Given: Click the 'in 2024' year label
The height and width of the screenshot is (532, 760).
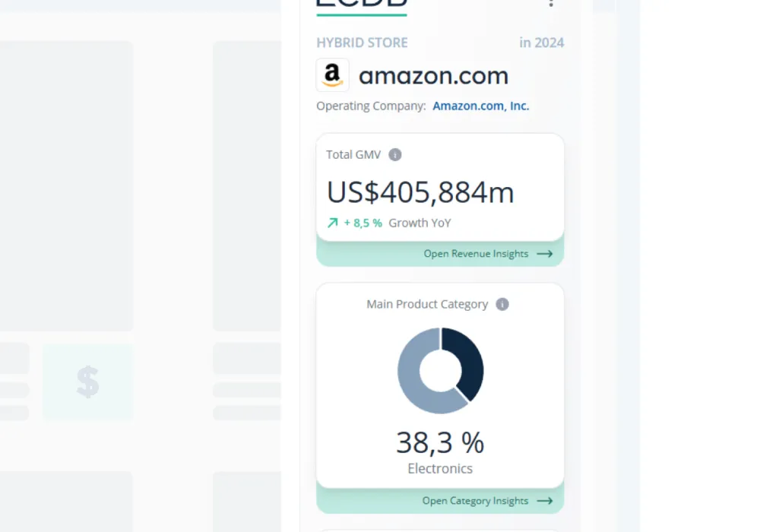Looking at the screenshot, I should (541, 43).
